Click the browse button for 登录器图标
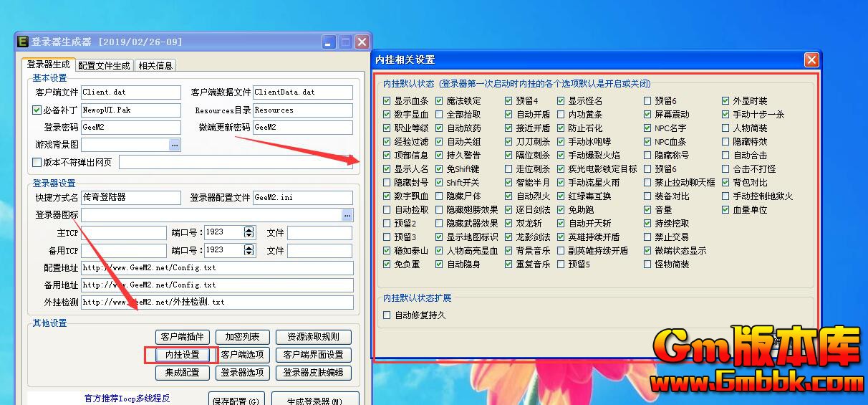 347,215
